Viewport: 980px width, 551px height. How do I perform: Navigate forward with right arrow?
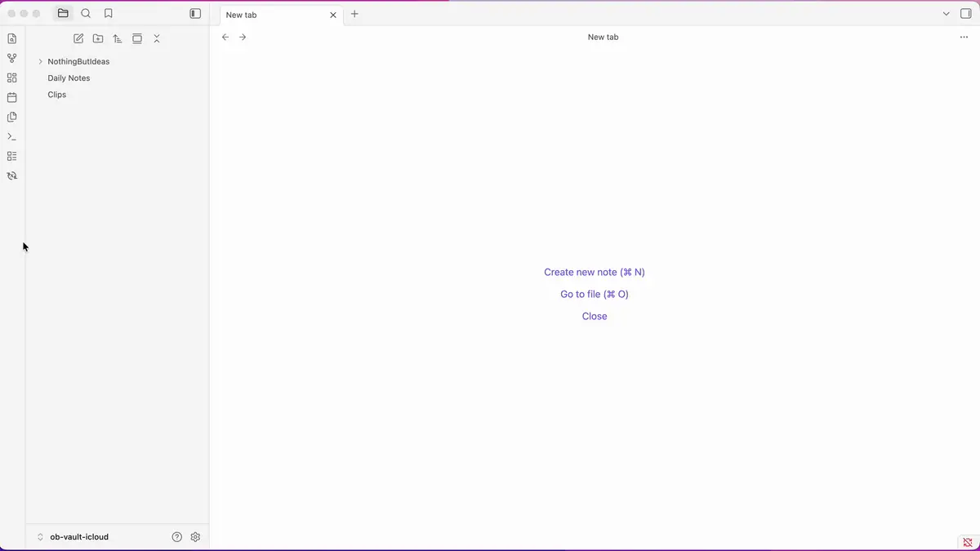click(x=243, y=37)
